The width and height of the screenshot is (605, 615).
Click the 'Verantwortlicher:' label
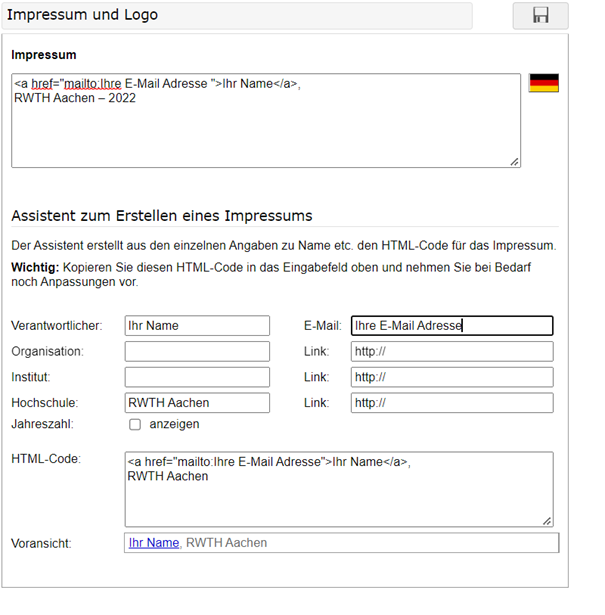[x=57, y=326]
